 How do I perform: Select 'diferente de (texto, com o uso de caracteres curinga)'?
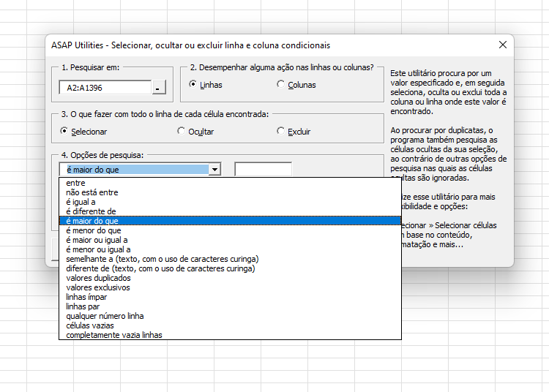tap(230, 268)
